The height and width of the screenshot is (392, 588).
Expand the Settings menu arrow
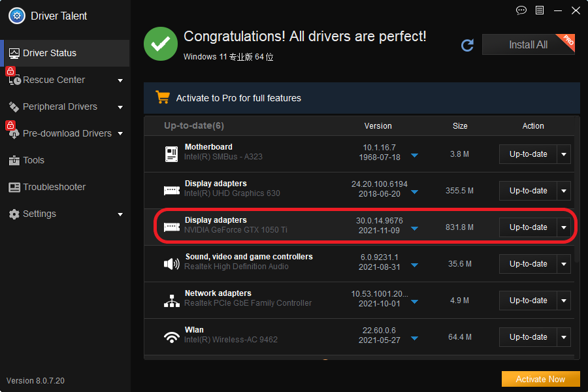click(120, 214)
